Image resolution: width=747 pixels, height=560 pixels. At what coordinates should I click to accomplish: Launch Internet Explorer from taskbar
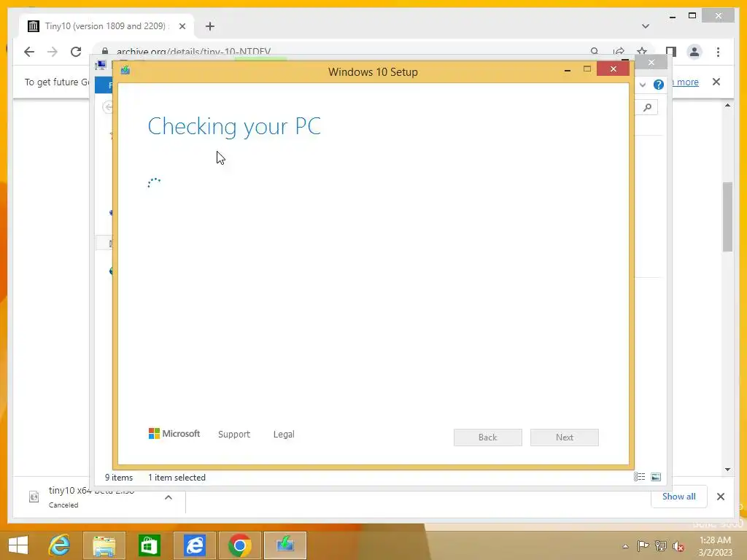pyautogui.click(x=60, y=545)
